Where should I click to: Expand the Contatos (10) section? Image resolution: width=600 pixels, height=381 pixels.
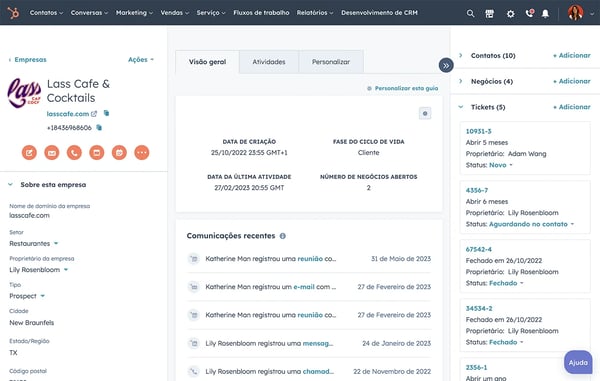[461, 55]
